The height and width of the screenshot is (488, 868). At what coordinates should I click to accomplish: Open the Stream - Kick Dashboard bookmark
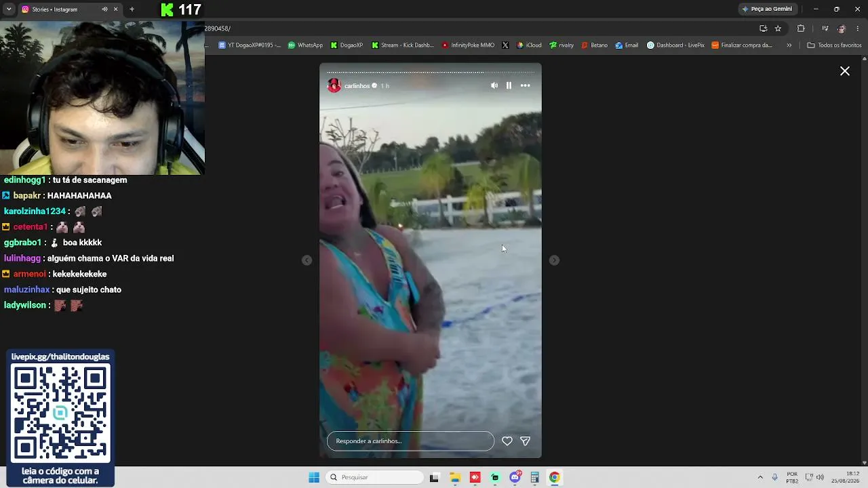403,45
